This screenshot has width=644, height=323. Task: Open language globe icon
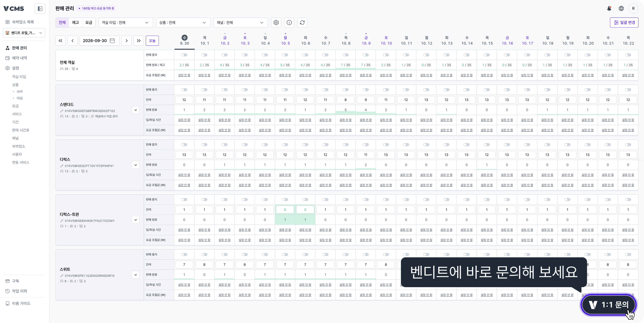click(x=621, y=8)
